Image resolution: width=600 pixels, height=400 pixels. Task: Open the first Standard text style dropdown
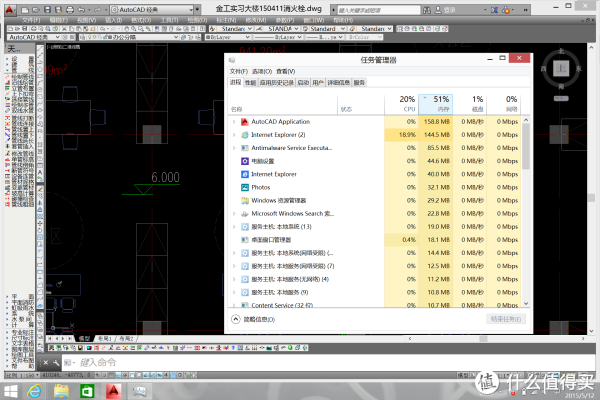click(236, 29)
